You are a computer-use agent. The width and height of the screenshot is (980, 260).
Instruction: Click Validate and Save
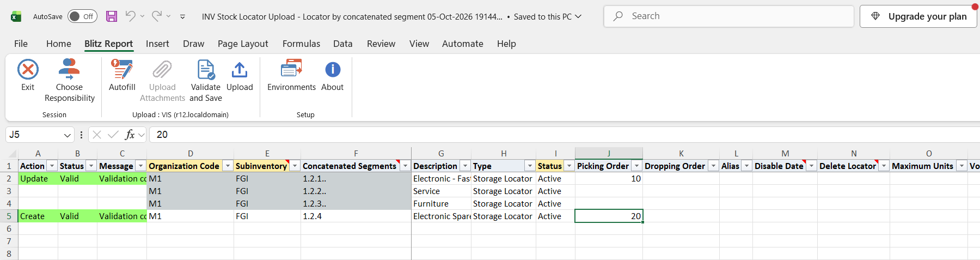(206, 81)
